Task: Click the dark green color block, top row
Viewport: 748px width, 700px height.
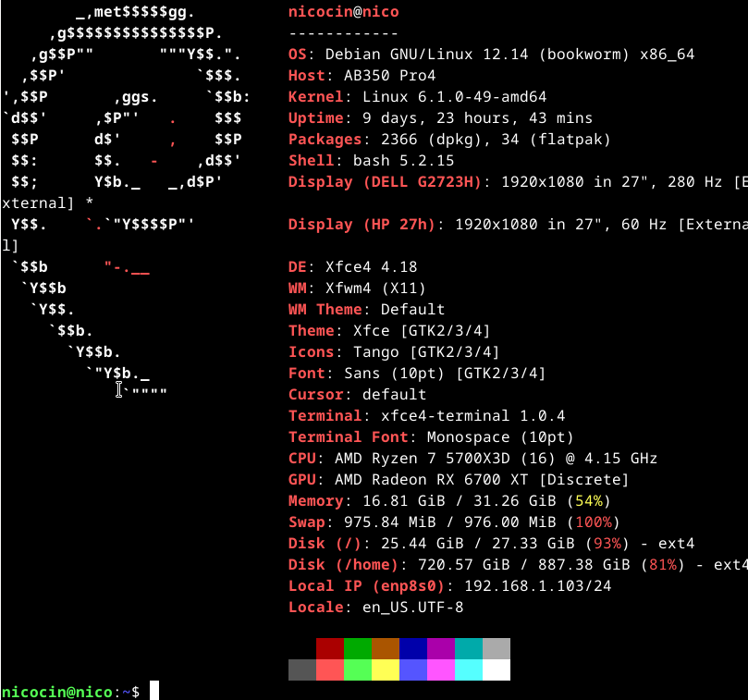Action: tap(357, 648)
